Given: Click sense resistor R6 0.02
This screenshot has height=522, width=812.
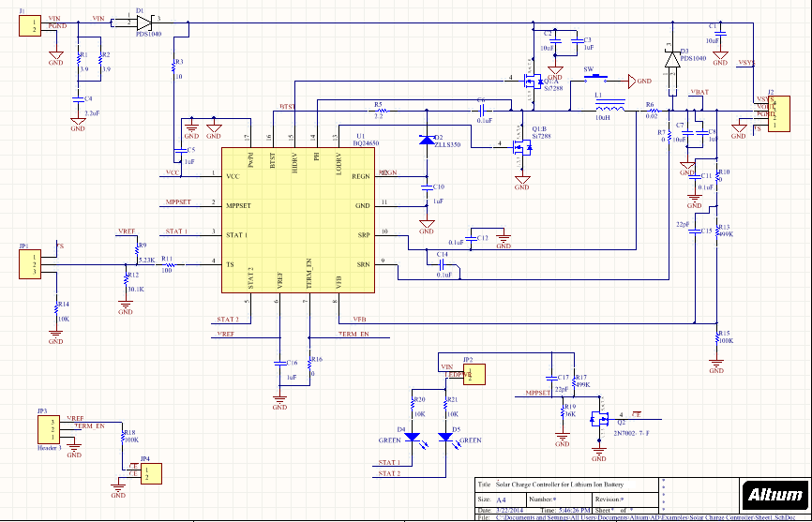Looking at the screenshot, I should click(x=653, y=111).
